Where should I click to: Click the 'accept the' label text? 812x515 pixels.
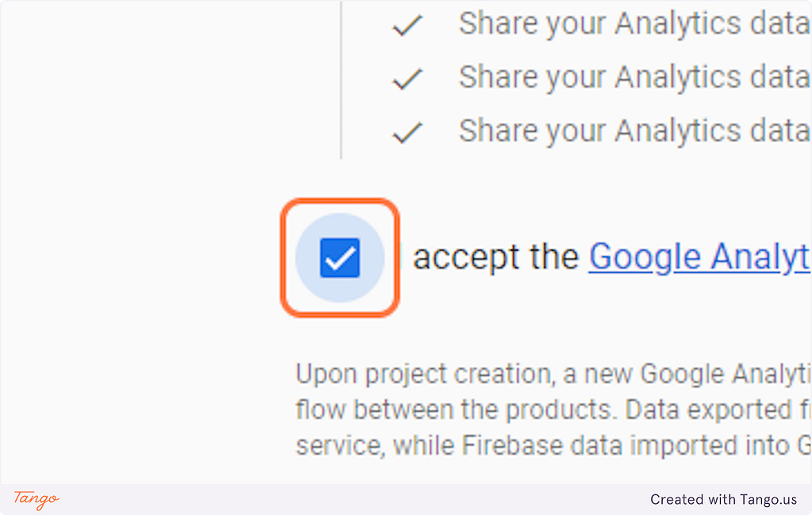tap(496, 257)
